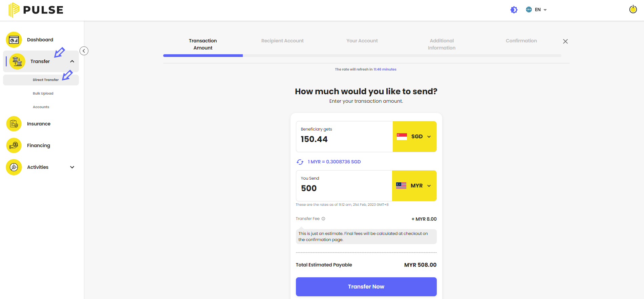Click the PULSE logo

tap(36, 10)
